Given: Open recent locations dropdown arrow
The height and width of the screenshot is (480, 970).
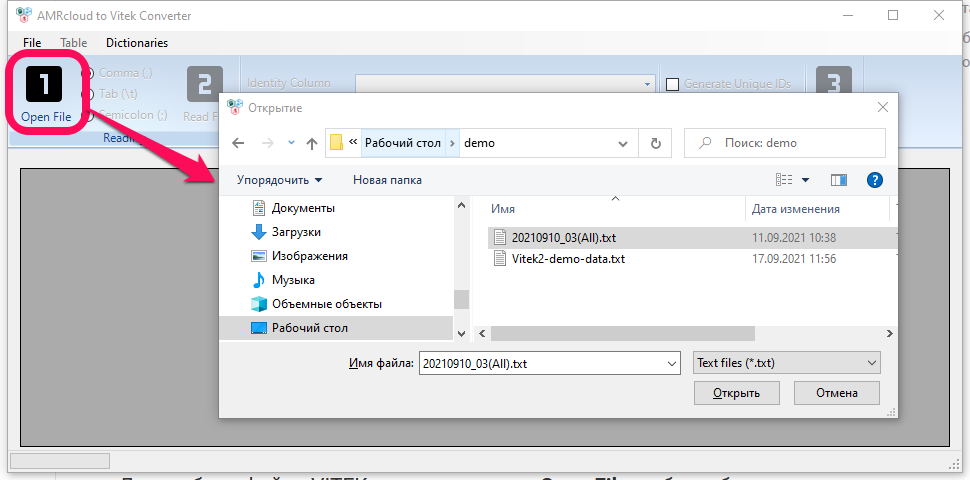Looking at the screenshot, I should (292, 143).
